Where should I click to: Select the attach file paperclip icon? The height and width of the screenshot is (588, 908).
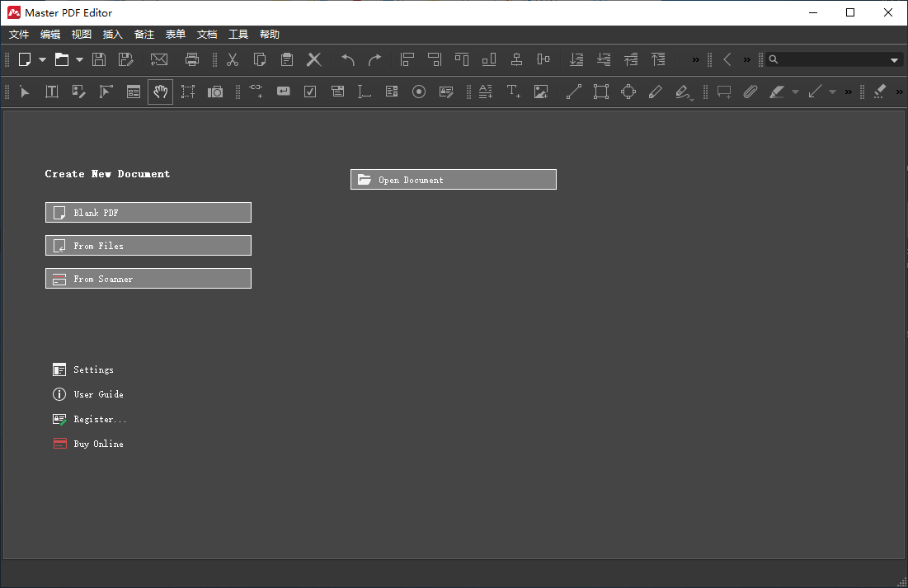click(750, 92)
